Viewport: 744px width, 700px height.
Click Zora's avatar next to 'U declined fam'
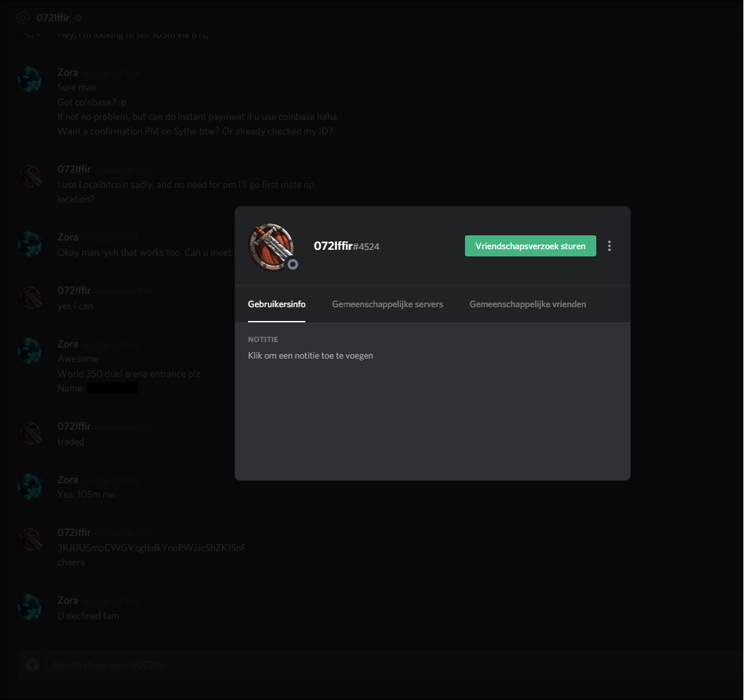click(x=30, y=606)
